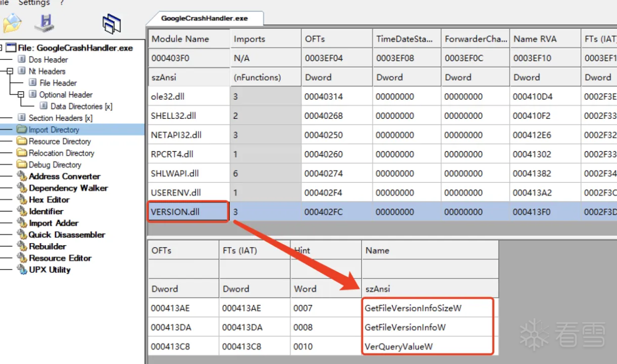
Task: Click the Resource Directory folder icon
Action: [22, 141]
